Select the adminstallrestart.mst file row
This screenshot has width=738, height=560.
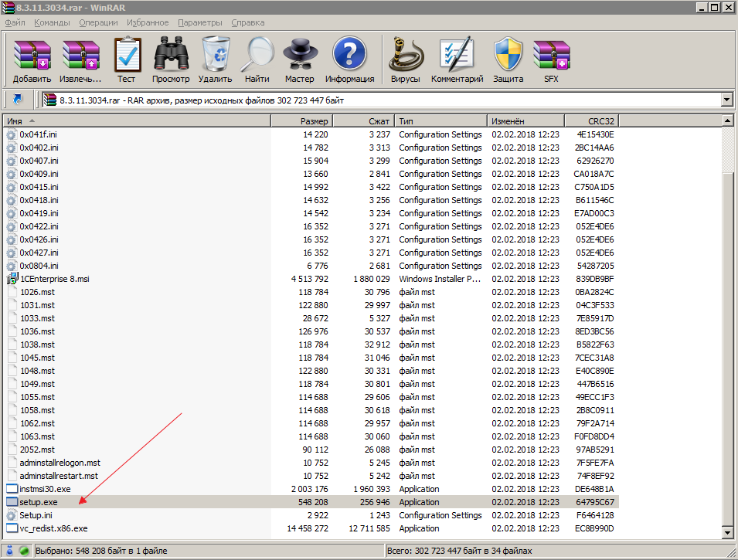tap(311, 476)
